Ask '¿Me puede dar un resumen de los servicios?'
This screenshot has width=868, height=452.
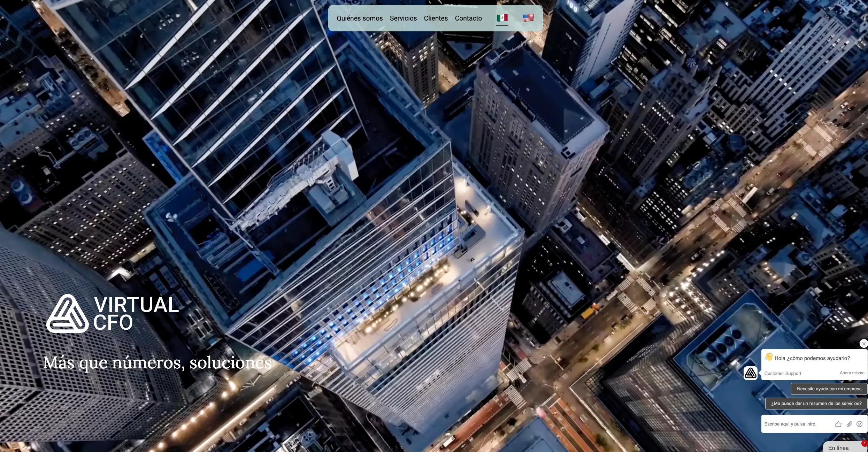point(816,403)
